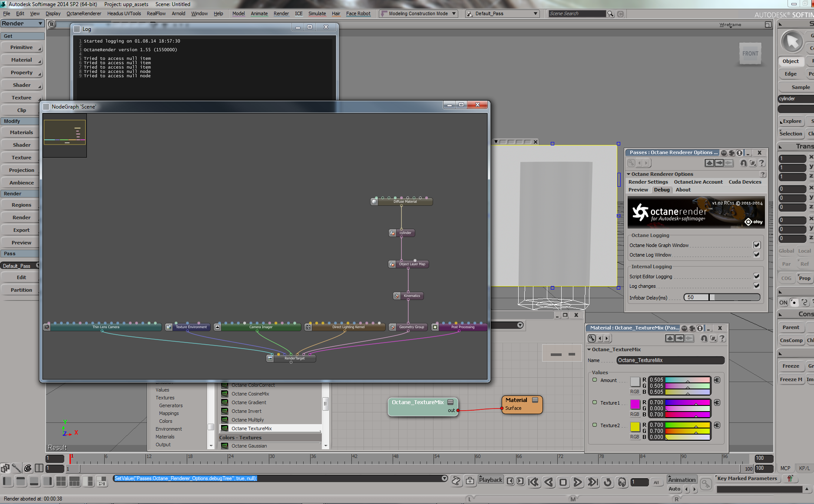Viewport: 814px width, 504px height.
Task: Click the help question mark in Material TextureMix toolbar
Action: 722,339
